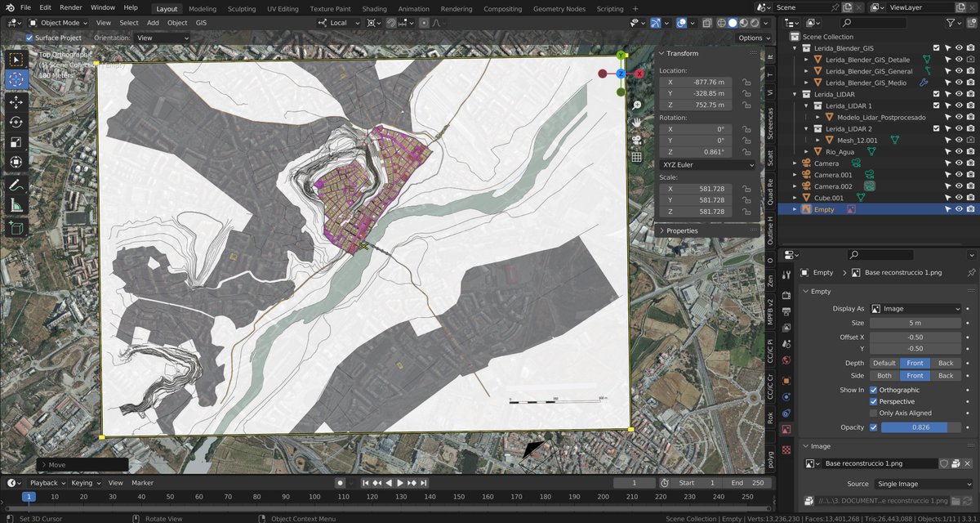
Task: Lock the X location property
Action: [x=746, y=82]
